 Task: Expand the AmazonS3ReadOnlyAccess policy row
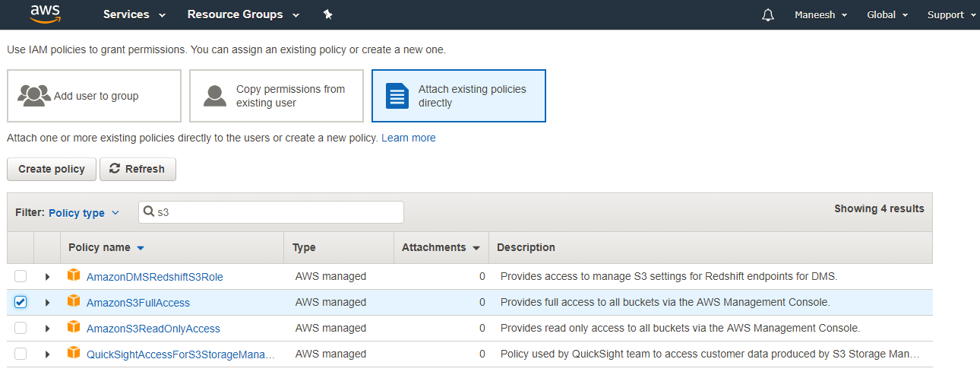[x=47, y=329]
